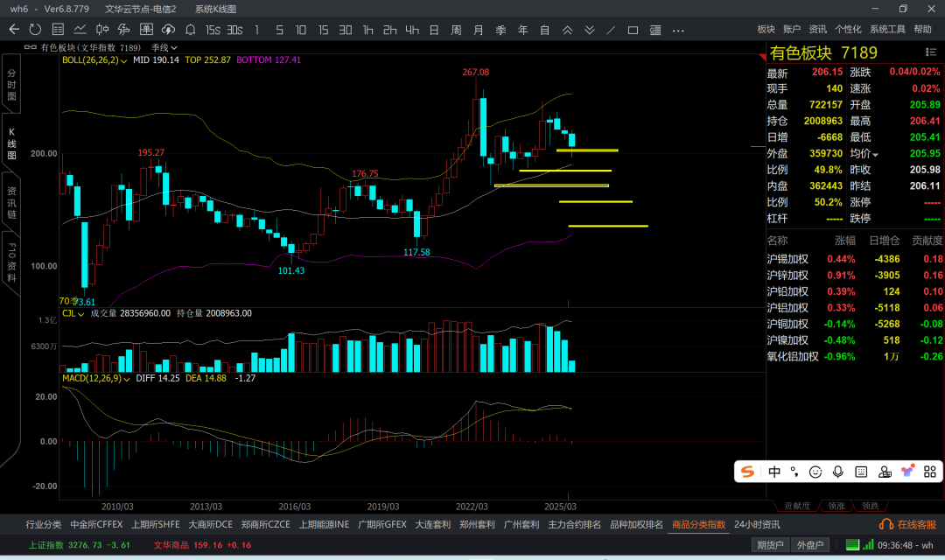Click the list icon beside 有色板块 7189

coord(930,52)
